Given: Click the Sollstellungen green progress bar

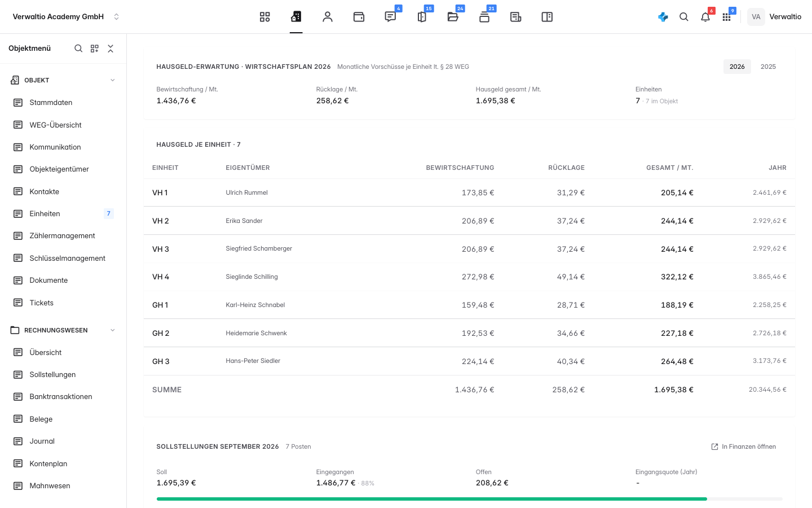Looking at the screenshot, I should (x=432, y=499).
